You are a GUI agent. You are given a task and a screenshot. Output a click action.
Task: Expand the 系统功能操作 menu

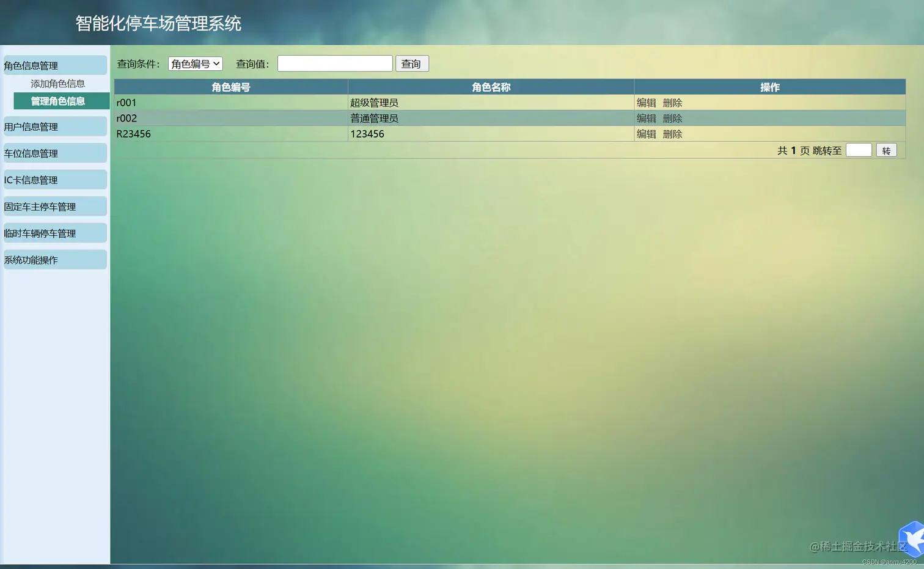coord(55,260)
